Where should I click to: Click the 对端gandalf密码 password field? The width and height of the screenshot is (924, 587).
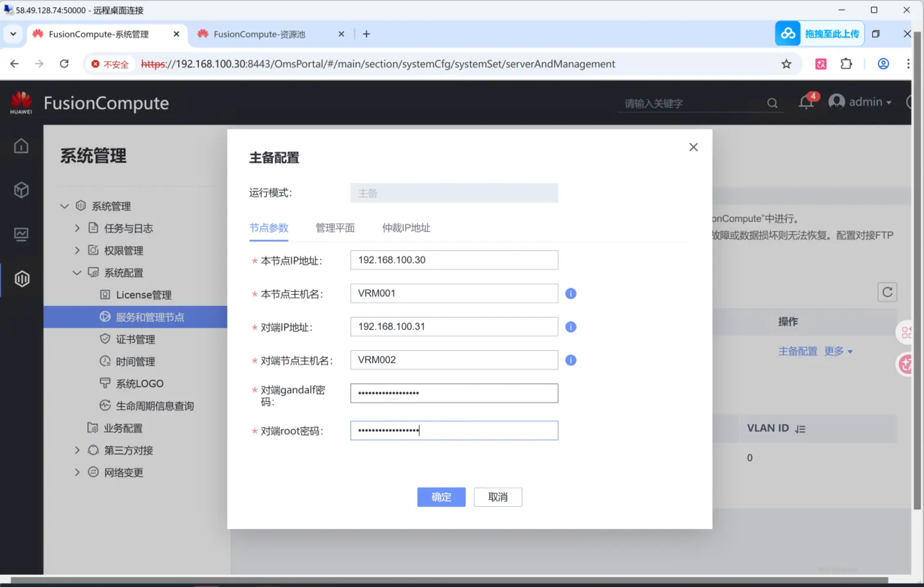coord(454,393)
